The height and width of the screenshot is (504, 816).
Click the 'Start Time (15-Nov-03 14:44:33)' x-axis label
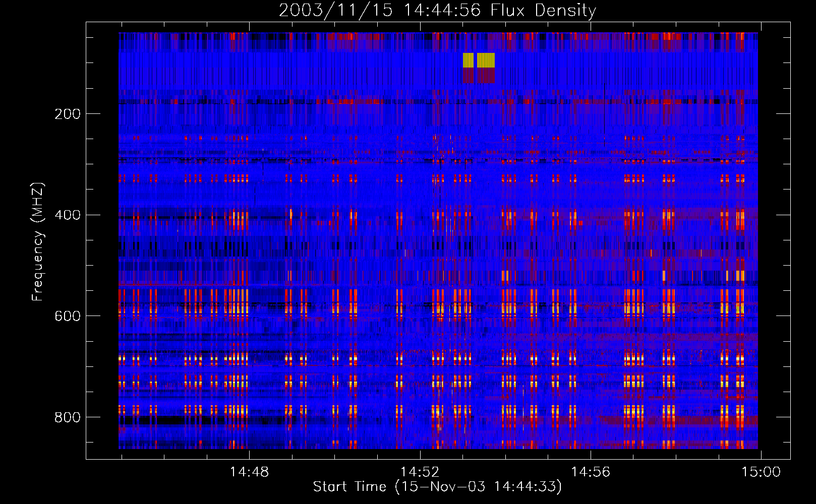pos(437,487)
